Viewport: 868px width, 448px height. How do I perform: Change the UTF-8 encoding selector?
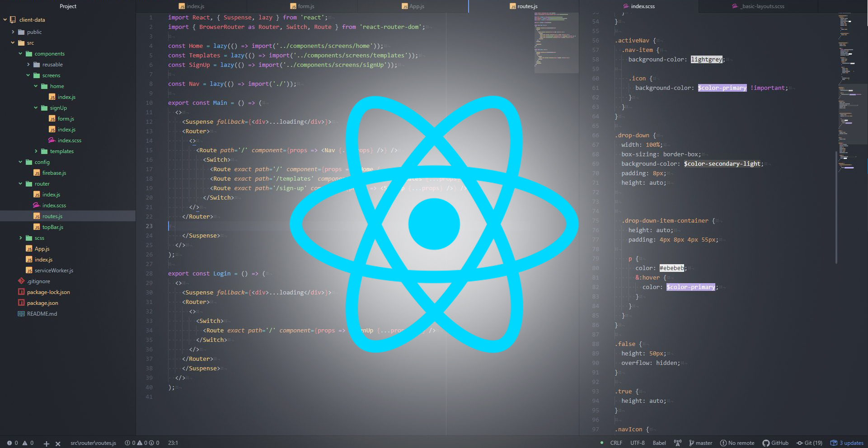[x=637, y=443]
